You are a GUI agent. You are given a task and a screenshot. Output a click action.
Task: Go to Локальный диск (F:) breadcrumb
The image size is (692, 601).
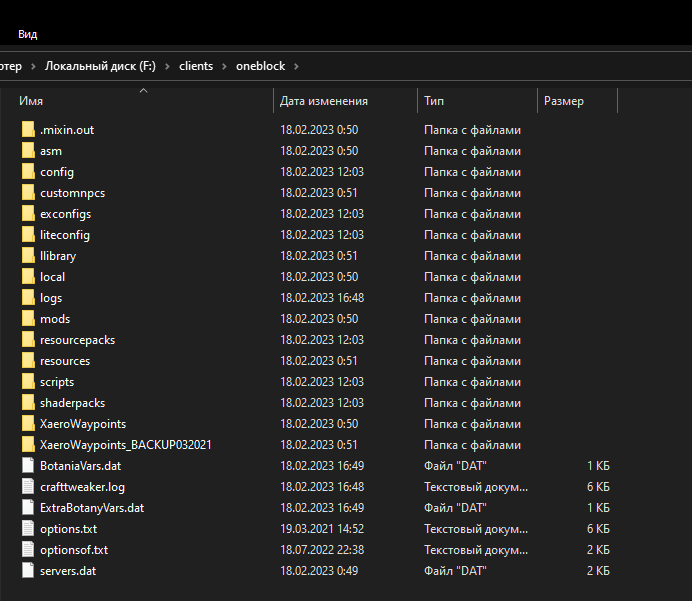100,66
